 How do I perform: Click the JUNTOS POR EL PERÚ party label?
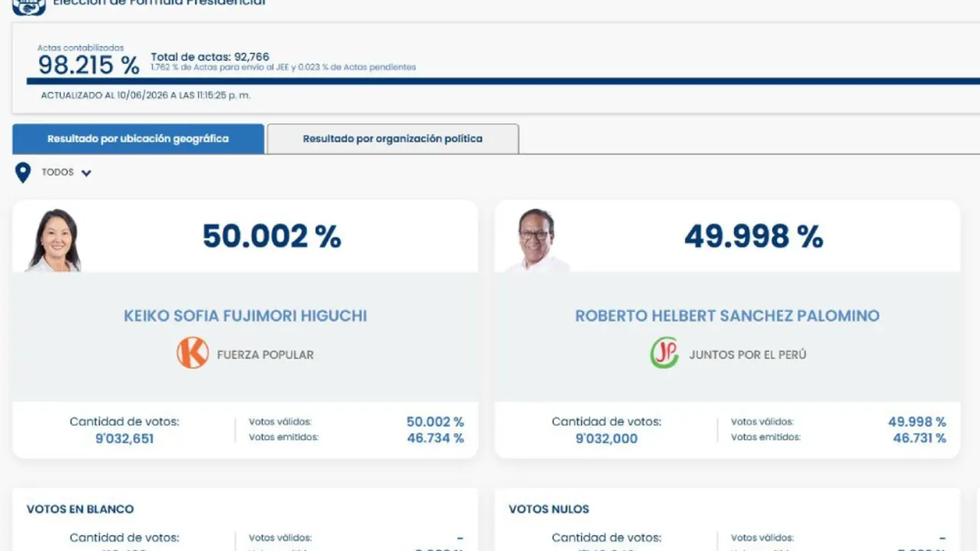point(748,354)
